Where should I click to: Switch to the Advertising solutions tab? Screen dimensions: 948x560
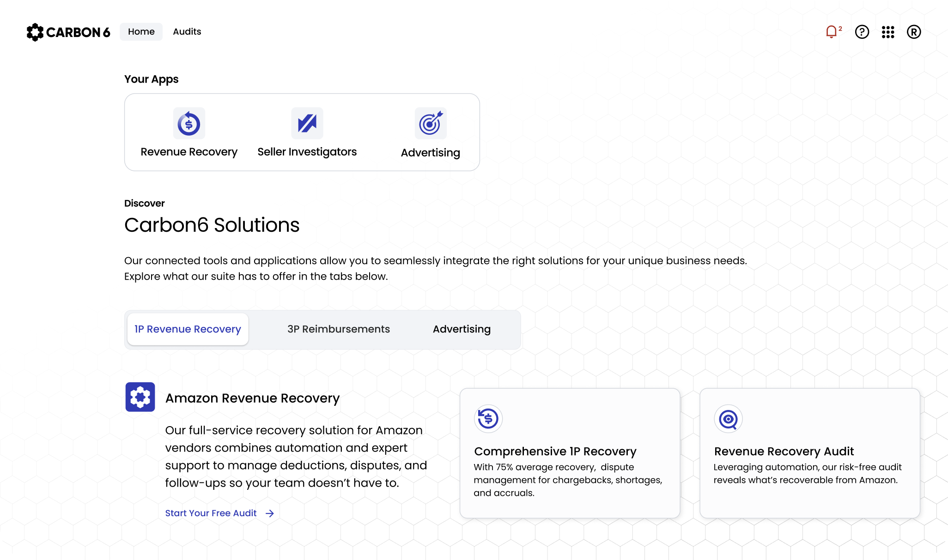(462, 329)
